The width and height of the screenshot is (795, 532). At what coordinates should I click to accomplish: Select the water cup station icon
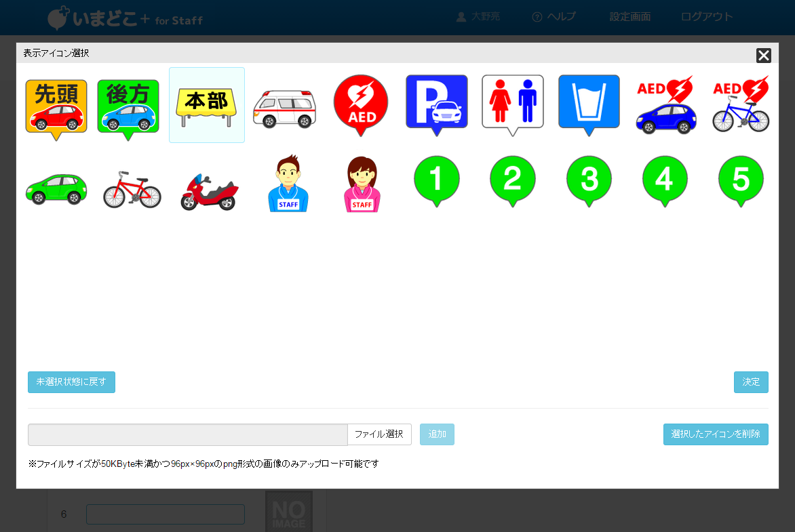click(589, 104)
